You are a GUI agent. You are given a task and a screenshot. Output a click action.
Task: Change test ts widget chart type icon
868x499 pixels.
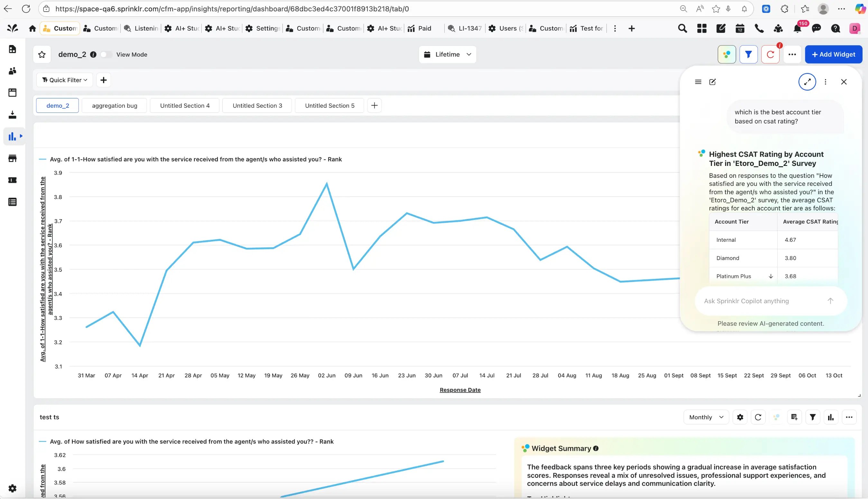[x=831, y=417]
